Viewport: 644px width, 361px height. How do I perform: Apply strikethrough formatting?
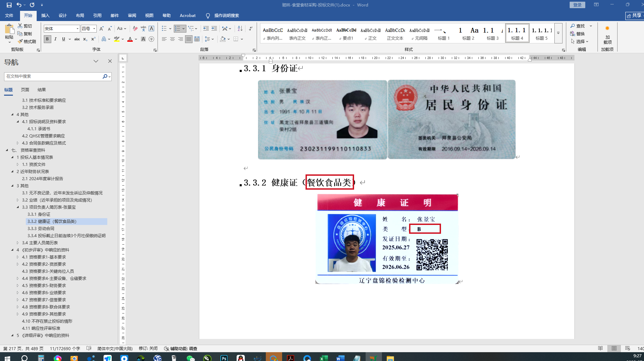[x=77, y=39]
